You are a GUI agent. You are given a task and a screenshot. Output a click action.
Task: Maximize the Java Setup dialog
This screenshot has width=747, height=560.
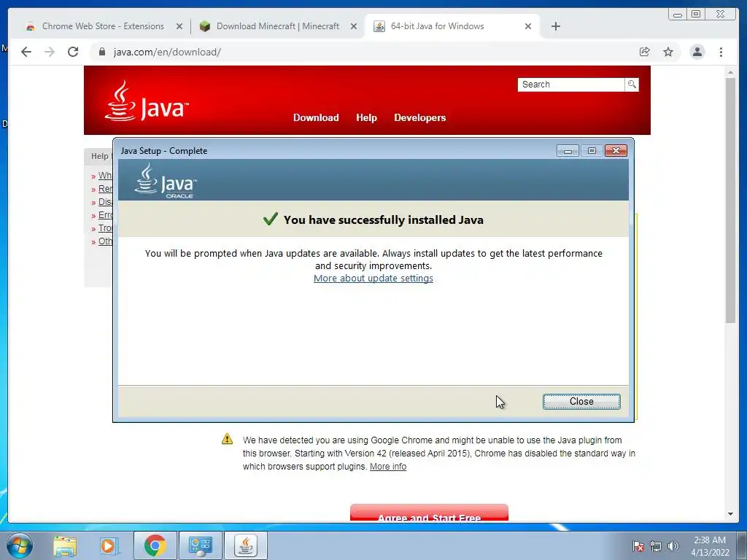click(x=591, y=151)
